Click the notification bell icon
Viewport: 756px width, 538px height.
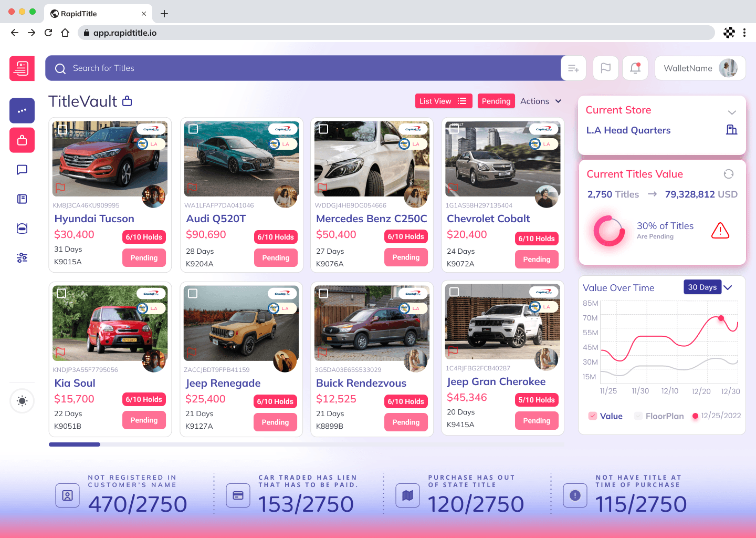(635, 68)
